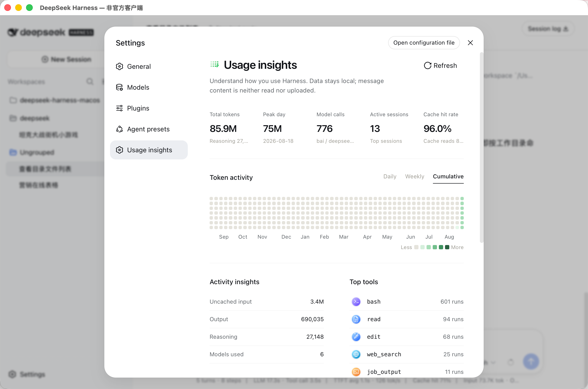Click the web_search tool name
The height and width of the screenshot is (389, 588).
(384, 354)
